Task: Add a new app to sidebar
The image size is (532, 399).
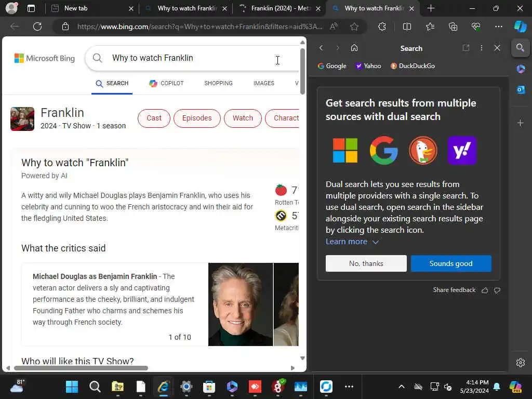Action: click(521, 123)
